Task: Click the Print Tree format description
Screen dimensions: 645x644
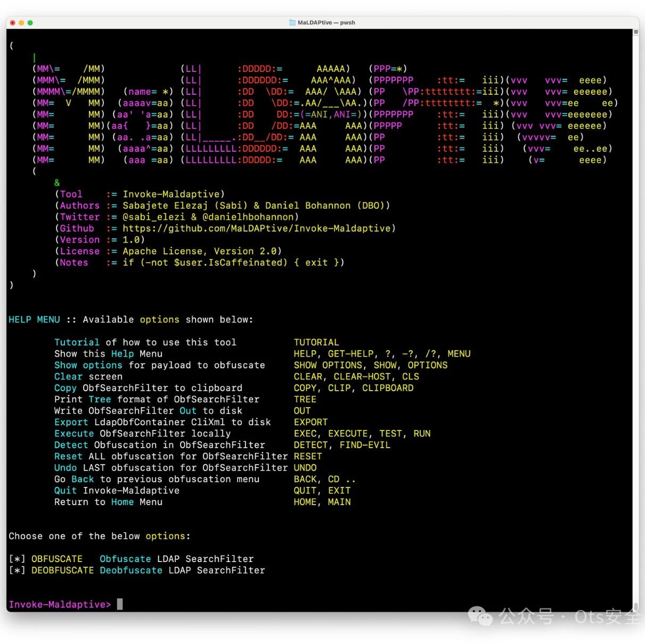Action: click(157, 399)
